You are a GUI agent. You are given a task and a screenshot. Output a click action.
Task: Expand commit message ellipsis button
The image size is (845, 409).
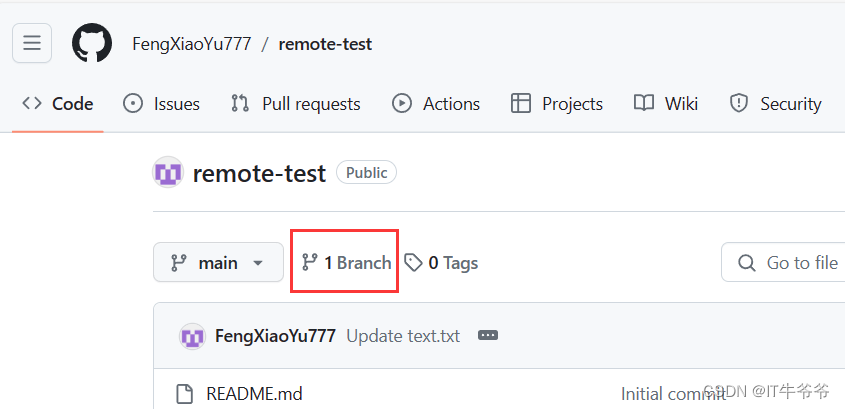(x=488, y=336)
